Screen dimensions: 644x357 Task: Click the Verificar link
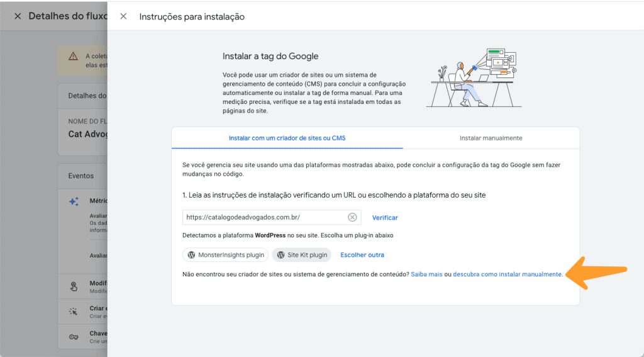(x=385, y=218)
